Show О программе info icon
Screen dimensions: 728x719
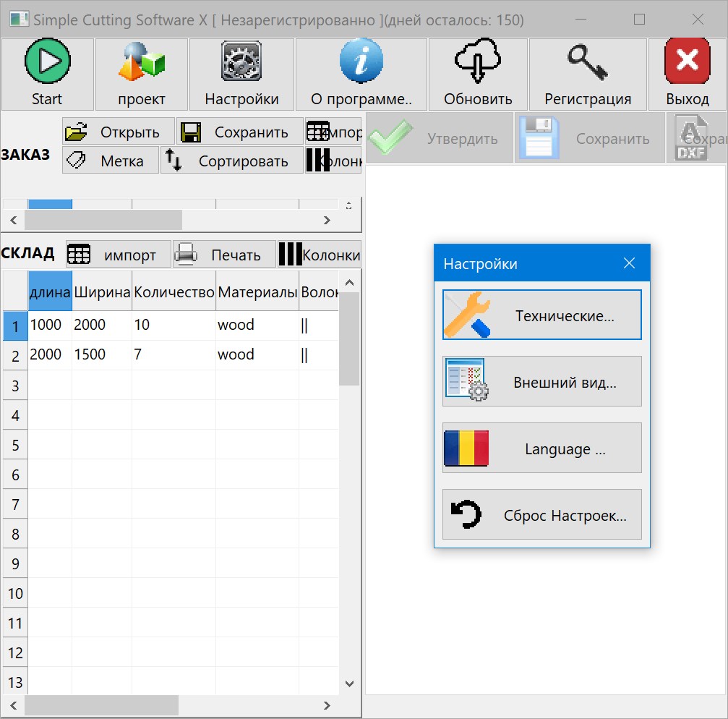coord(361,61)
